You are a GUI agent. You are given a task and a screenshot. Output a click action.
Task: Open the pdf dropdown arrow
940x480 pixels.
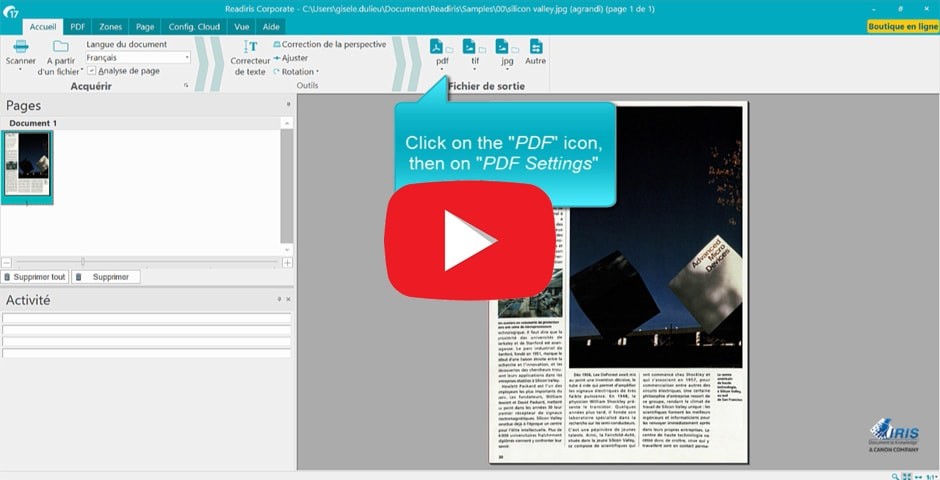(x=442, y=70)
